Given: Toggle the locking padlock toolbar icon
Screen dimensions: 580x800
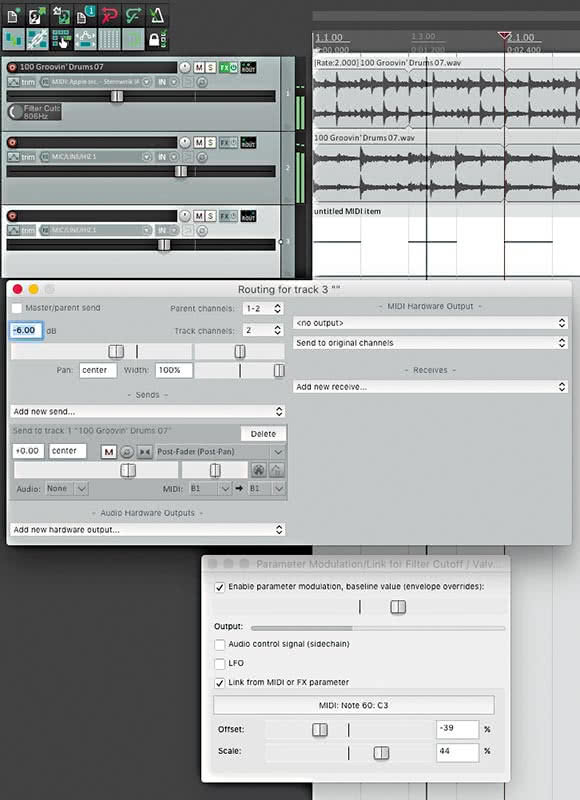Looking at the screenshot, I should click(x=157, y=39).
